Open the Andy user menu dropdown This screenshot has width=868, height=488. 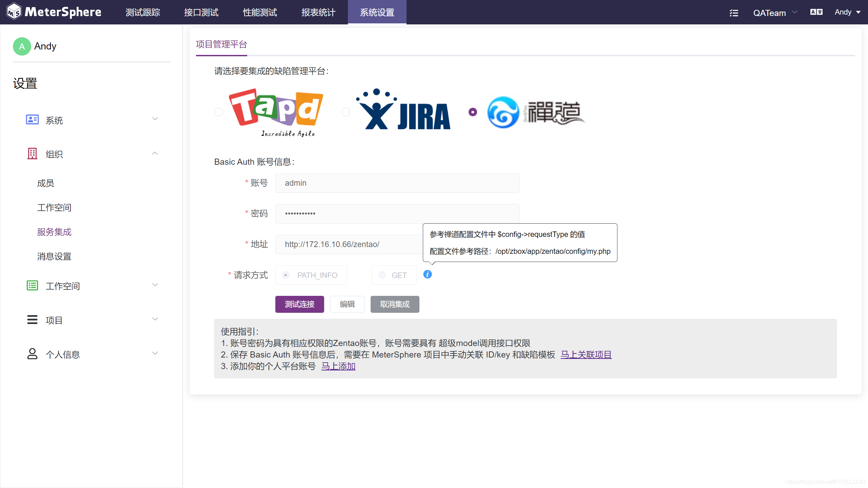(x=847, y=12)
